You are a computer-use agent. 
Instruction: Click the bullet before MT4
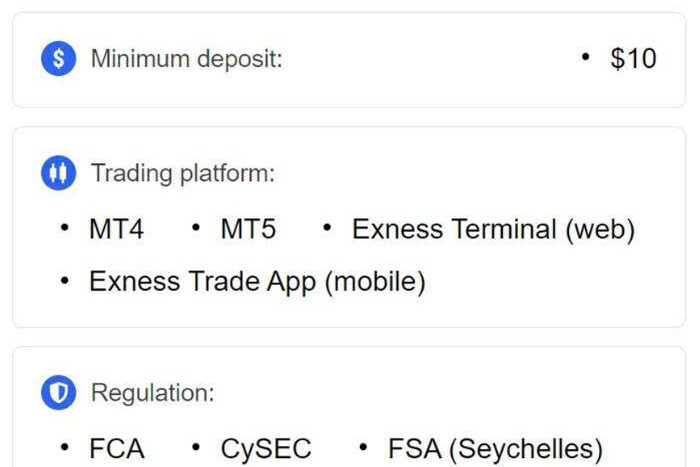click(65, 228)
